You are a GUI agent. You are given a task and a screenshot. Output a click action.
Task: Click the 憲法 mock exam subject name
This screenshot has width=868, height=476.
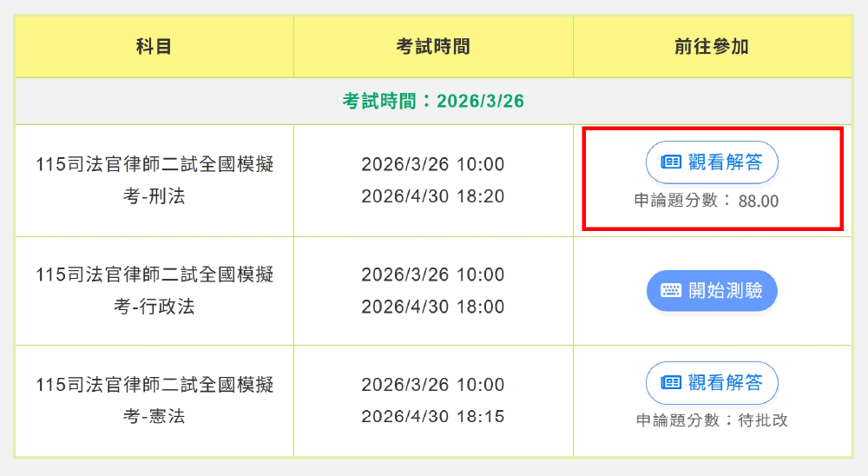(x=155, y=400)
